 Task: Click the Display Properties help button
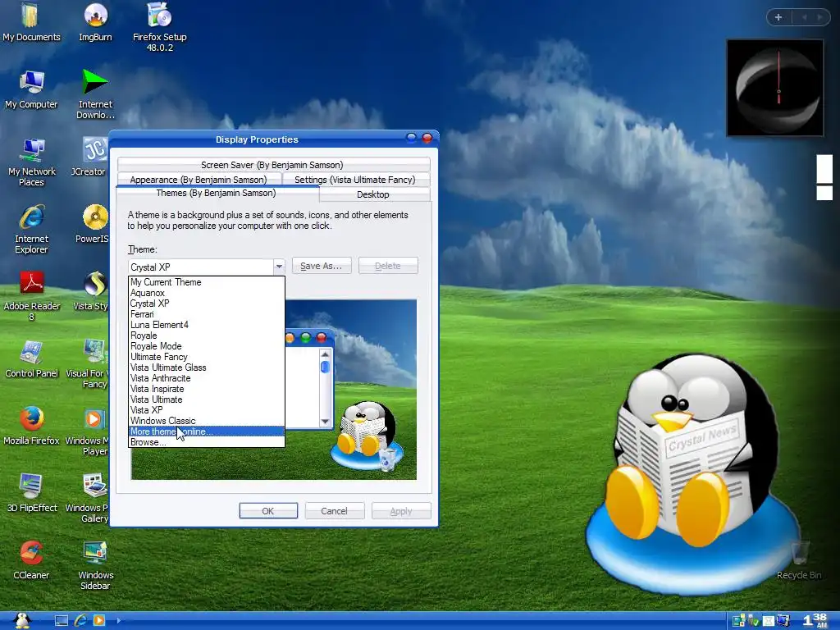411,138
